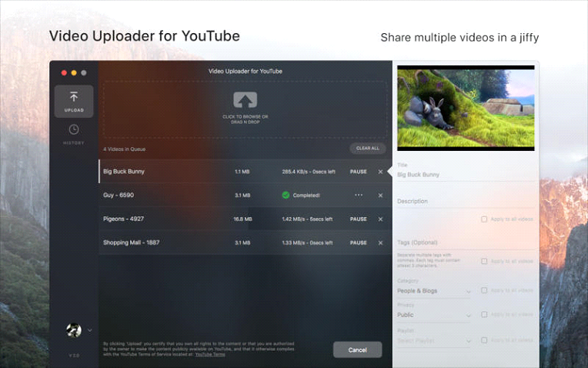Pause the Big Buck Bunny upload

click(x=358, y=172)
